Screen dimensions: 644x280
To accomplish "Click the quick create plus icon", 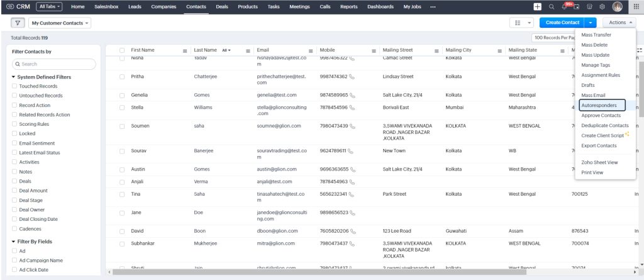I will [x=537, y=6].
